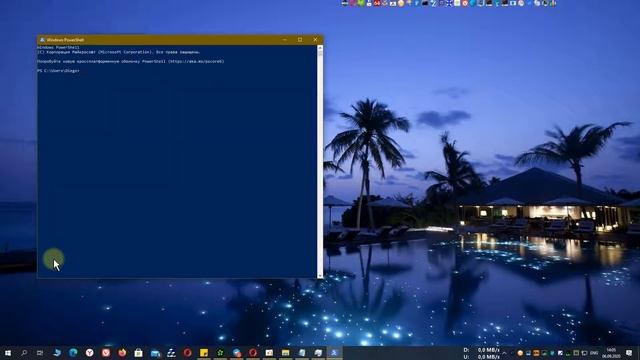The height and width of the screenshot is (360, 640).
Task: Open the taskbar clock and date
Action: point(611,353)
